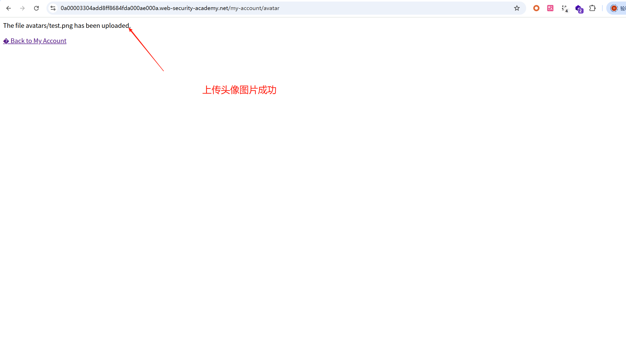The height and width of the screenshot is (364, 626).
Task: Open the panda extension with badge 4
Action: click(x=564, y=9)
